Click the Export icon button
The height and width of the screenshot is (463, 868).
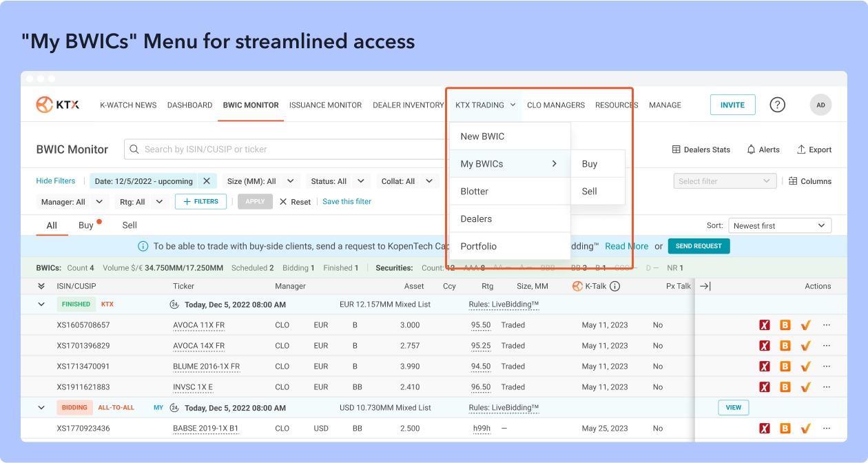pyautogui.click(x=801, y=150)
